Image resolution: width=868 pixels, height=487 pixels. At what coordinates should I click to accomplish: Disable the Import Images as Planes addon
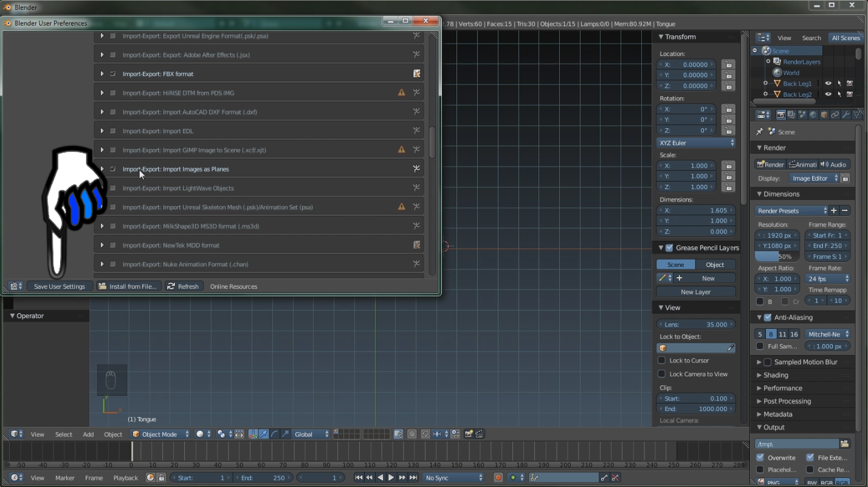tap(112, 169)
